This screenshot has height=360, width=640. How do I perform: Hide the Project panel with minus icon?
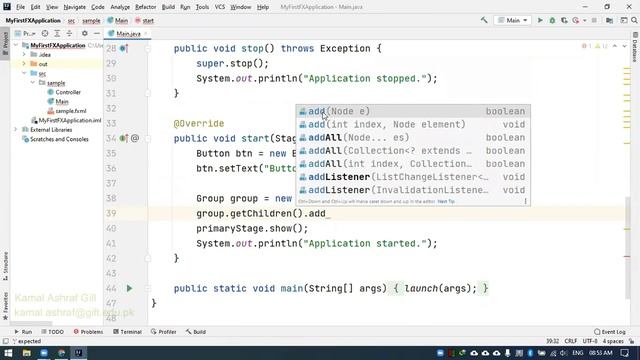tap(97, 33)
